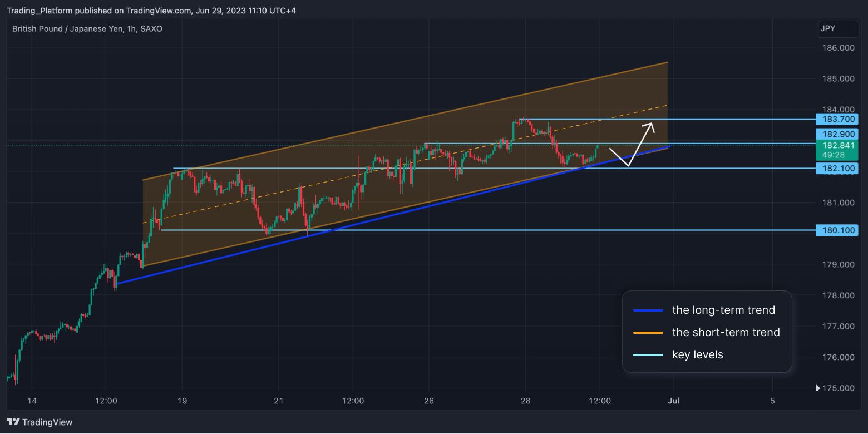The width and height of the screenshot is (868, 434).
Task: Click the date label 21 on time axis
Action: (x=279, y=401)
